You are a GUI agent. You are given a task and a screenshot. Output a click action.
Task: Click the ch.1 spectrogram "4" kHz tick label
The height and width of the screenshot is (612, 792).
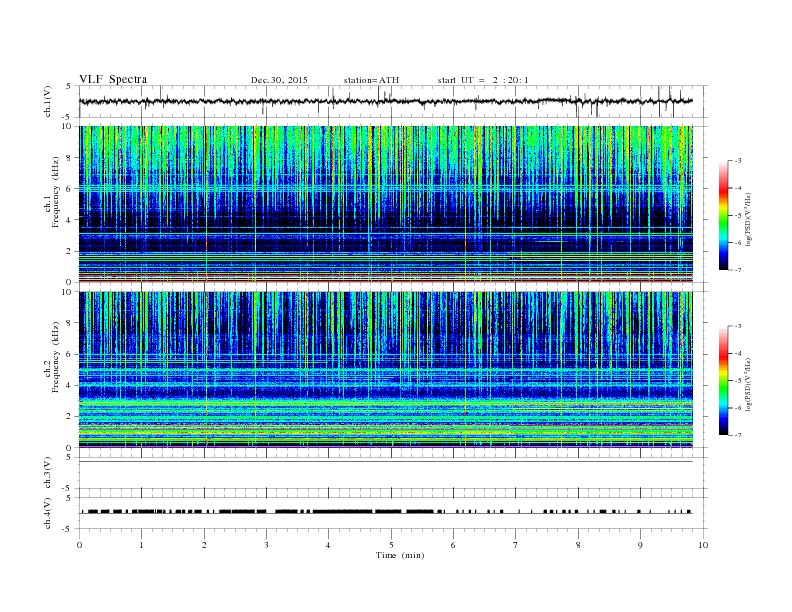click(70, 220)
